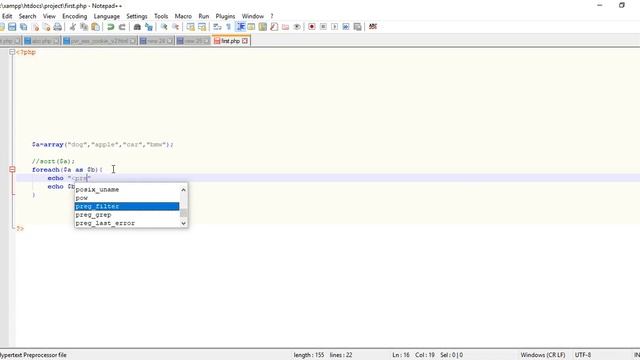Image resolution: width=640 pixels, height=360 pixels.
Task: Open the Tools menu
Action: pyautogui.click(x=161, y=16)
